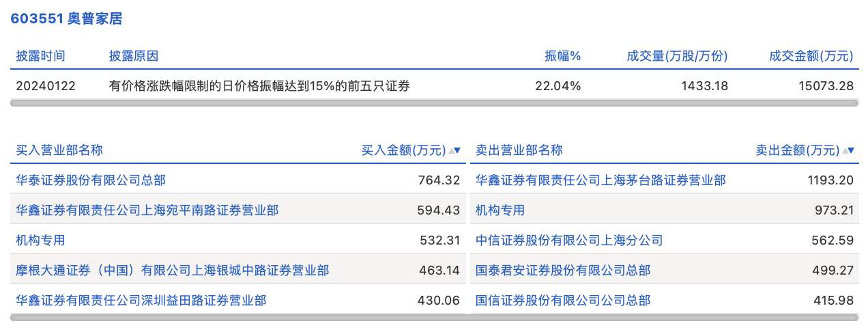This screenshot has height=332, width=868.
Task: Click the 买入营业部名称 column header
Action: point(59,150)
